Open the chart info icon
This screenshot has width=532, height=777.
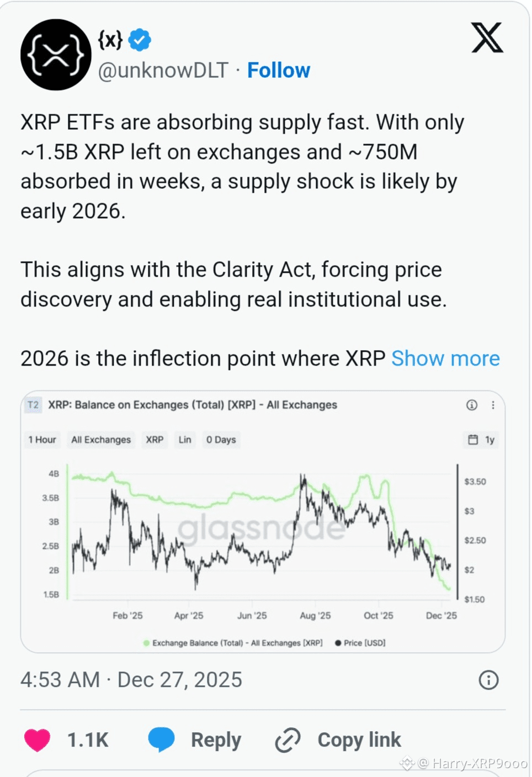[472, 405]
